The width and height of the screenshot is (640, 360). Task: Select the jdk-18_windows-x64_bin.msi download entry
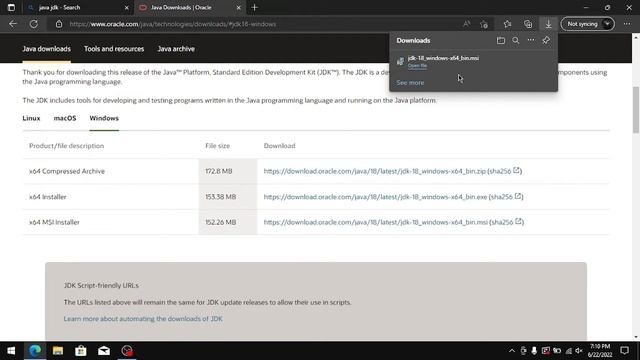(x=473, y=61)
